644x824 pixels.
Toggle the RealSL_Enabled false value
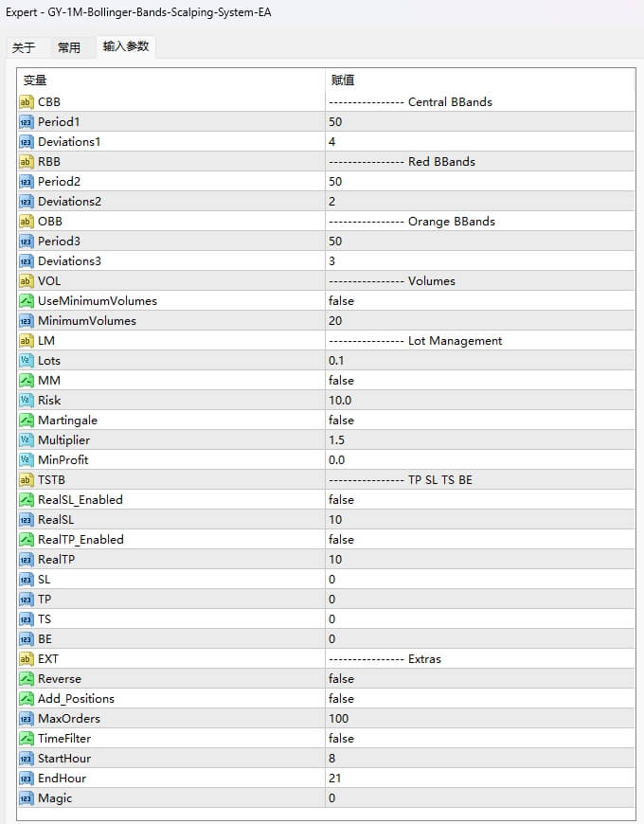341,499
